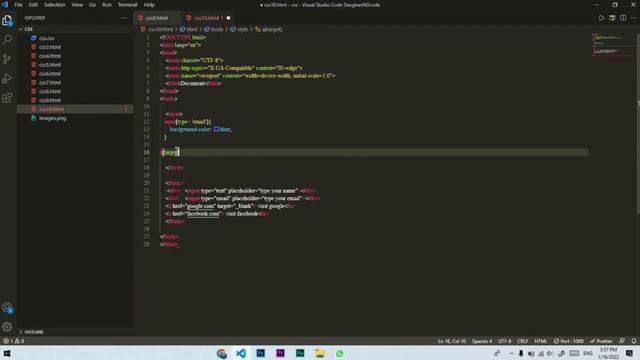Screen dimensions: 640x360
Task: Open the Selection menu
Action: coord(54,5)
